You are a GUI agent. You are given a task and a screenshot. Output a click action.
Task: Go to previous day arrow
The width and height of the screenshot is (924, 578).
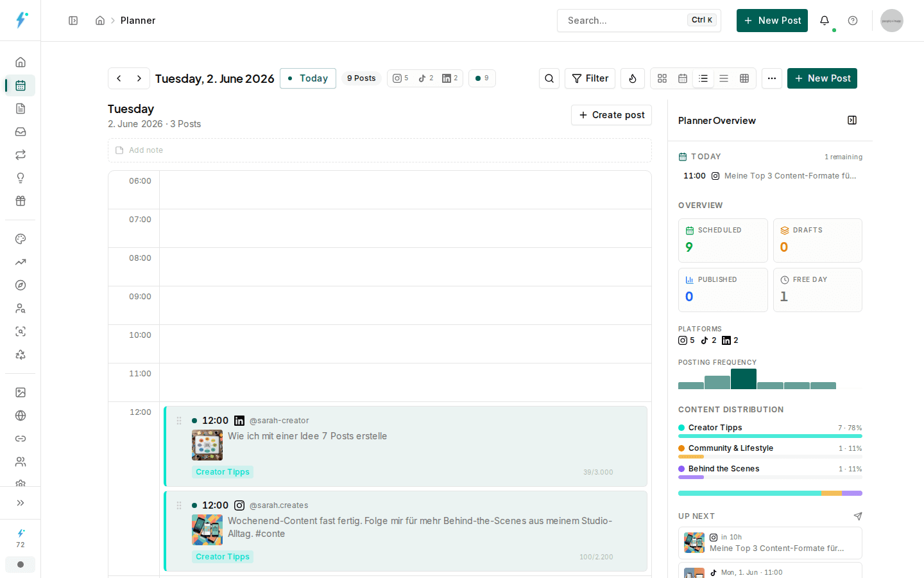tap(119, 78)
